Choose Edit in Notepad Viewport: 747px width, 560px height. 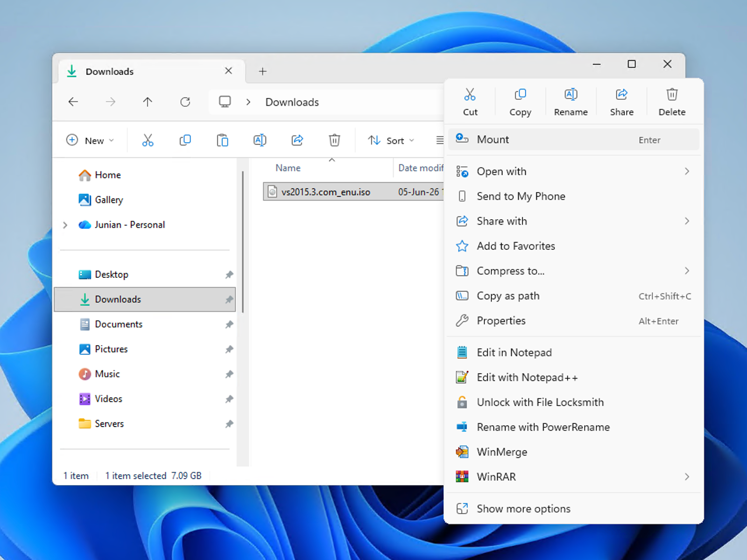573,353
